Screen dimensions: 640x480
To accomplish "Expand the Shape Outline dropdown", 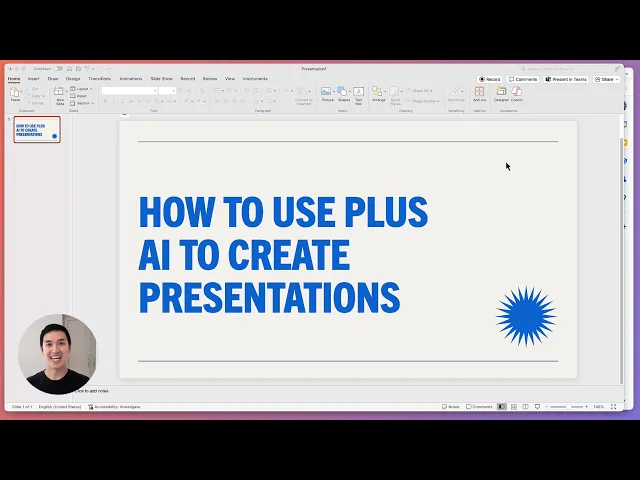I will [x=422, y=101].
